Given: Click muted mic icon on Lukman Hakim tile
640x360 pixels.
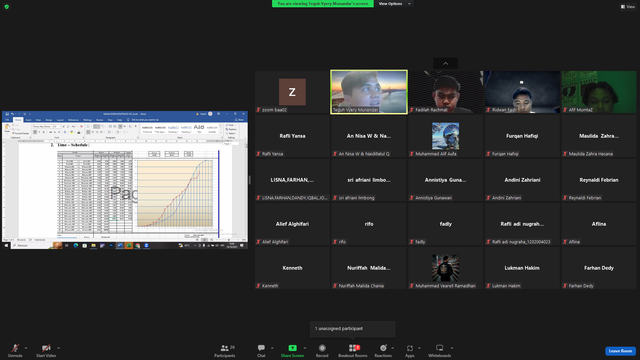Looking at the screenshot, I should (x=488, y=286).
